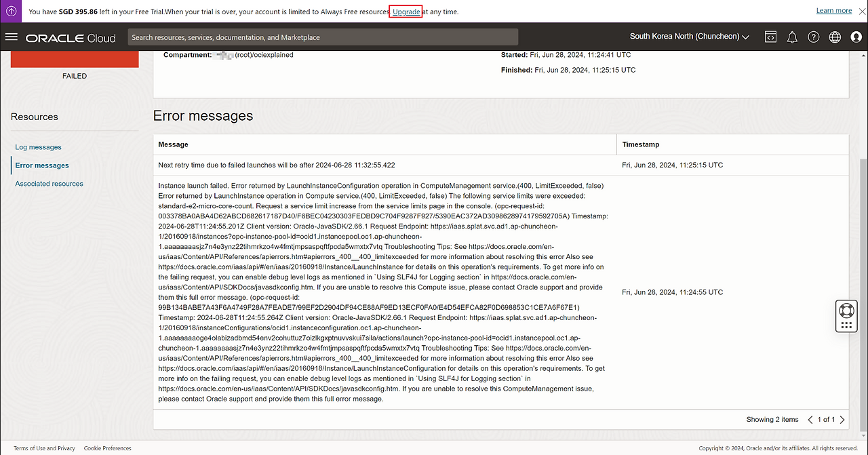
Task: Open the Developer tools Cloud Shell icon
Action: [770, 37]
